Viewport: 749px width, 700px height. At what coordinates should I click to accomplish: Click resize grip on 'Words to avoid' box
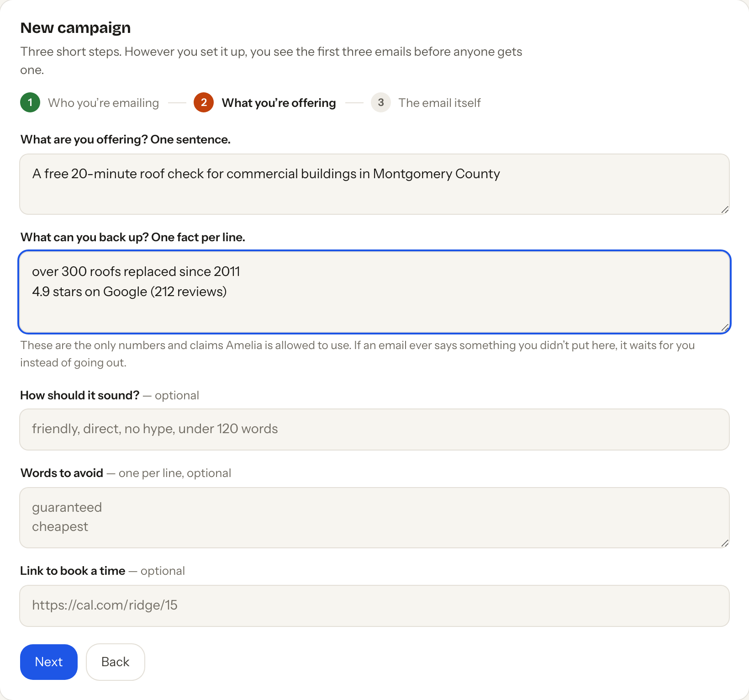pyautogui.click(x=725, y=543)
